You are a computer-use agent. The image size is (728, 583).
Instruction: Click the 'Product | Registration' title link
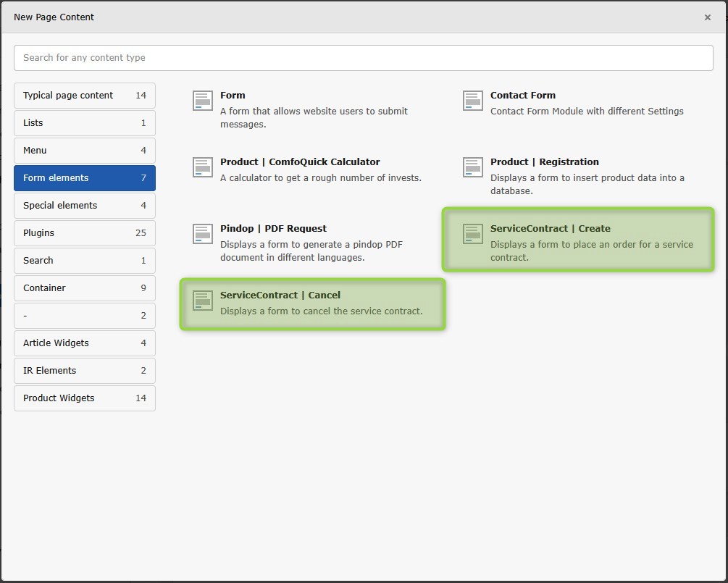point(544,162)
